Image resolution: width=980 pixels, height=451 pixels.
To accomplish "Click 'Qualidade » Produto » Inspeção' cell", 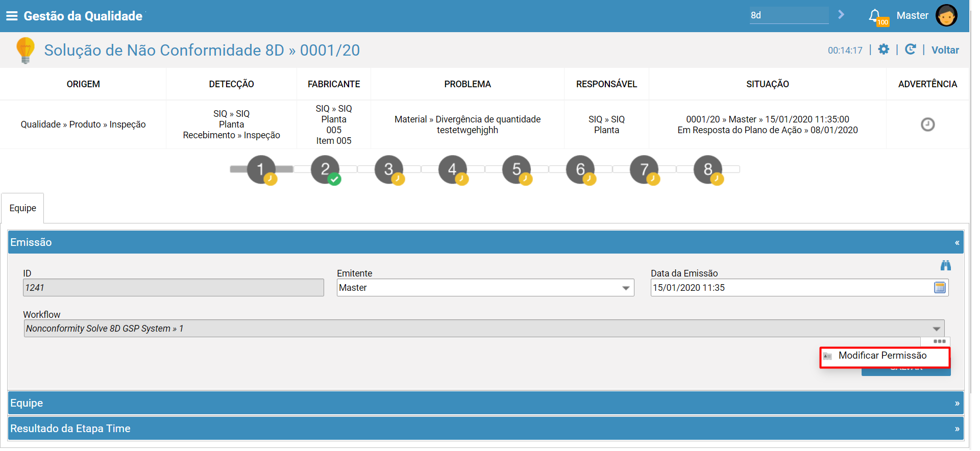I will [83, 124].
